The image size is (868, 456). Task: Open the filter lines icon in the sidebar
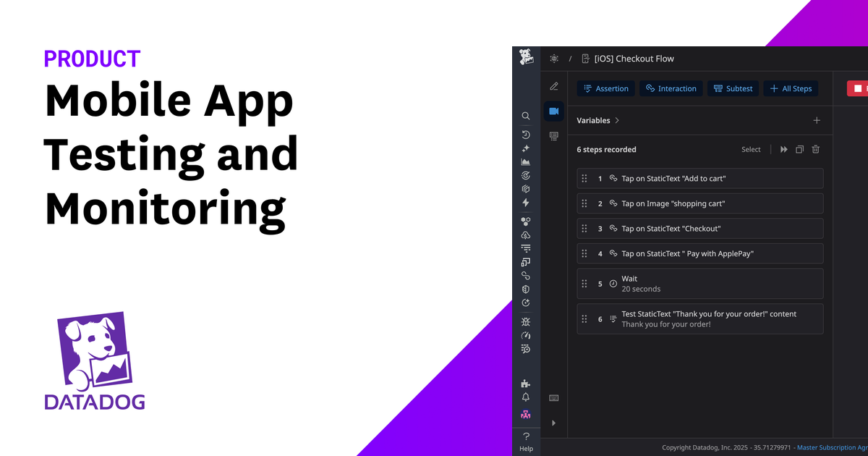click(x=526, y=248)
